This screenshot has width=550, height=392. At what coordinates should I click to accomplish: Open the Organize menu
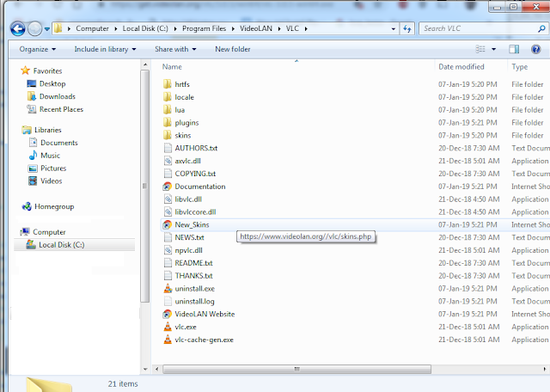coord(38,49)
